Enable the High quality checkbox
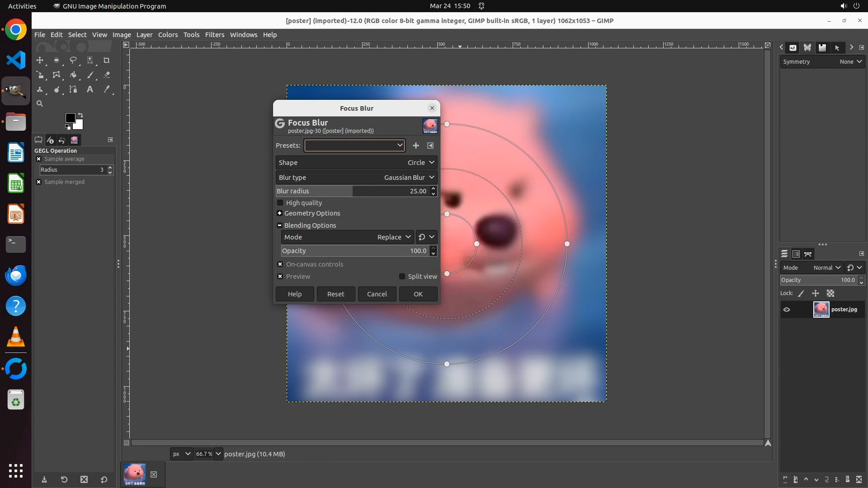 (280, 203)
